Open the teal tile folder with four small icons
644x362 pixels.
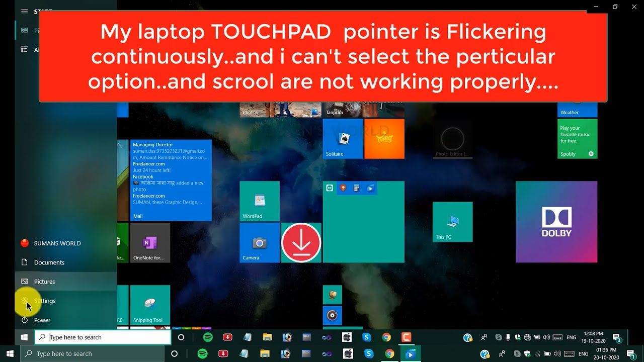(x=363, y=222)
